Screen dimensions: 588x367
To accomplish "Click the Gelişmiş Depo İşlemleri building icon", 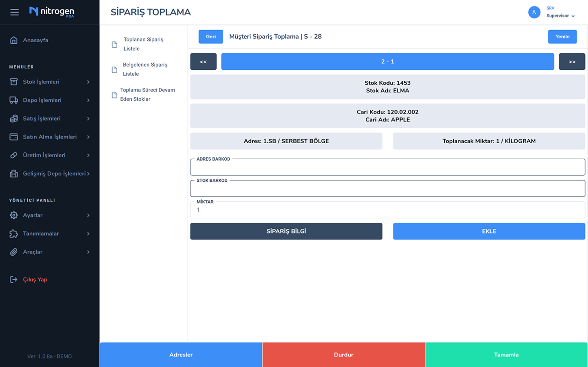I will click(14, 173).
